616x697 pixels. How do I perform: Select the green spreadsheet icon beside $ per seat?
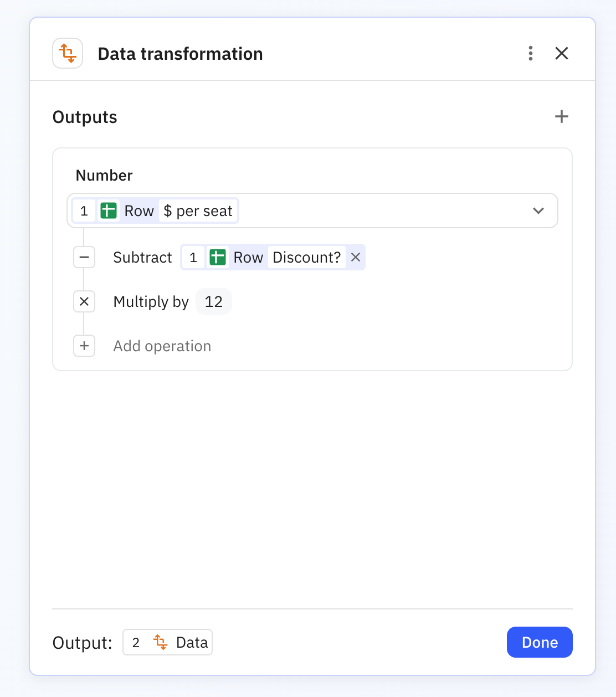pyautogui.click(x=109, y=211)
